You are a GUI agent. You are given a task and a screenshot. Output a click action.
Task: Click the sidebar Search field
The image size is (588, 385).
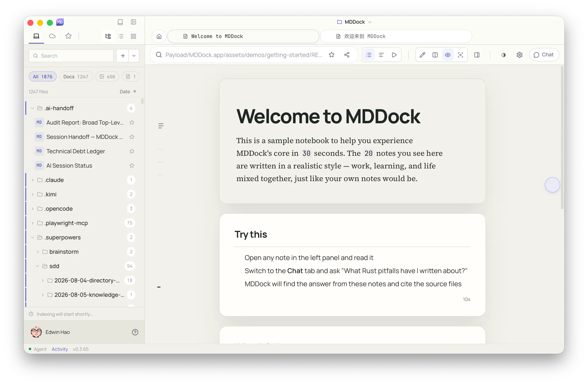(x=71, y=56)
